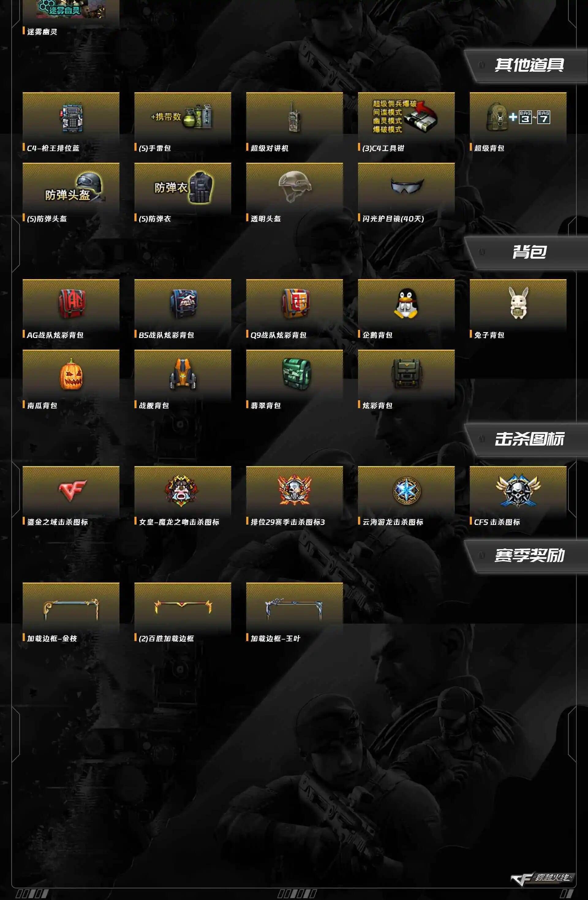The image size is (588, 900).
Task: Select the C4-枪王排位蓝 item icon
Action: coord(71,118)
